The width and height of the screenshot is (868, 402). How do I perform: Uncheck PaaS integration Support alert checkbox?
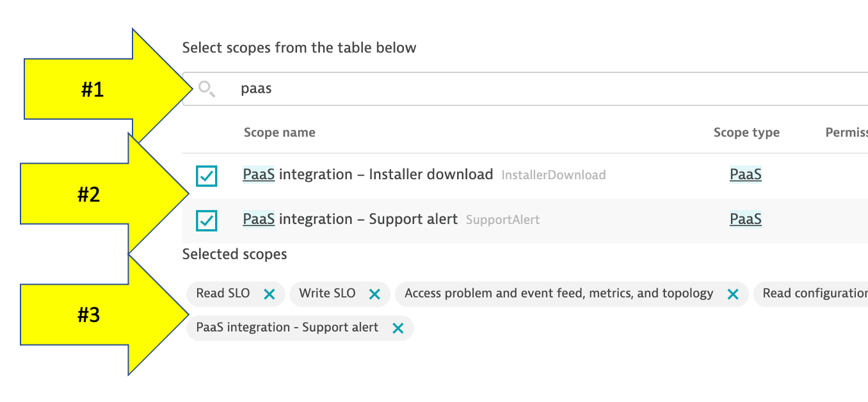(207, 220)
